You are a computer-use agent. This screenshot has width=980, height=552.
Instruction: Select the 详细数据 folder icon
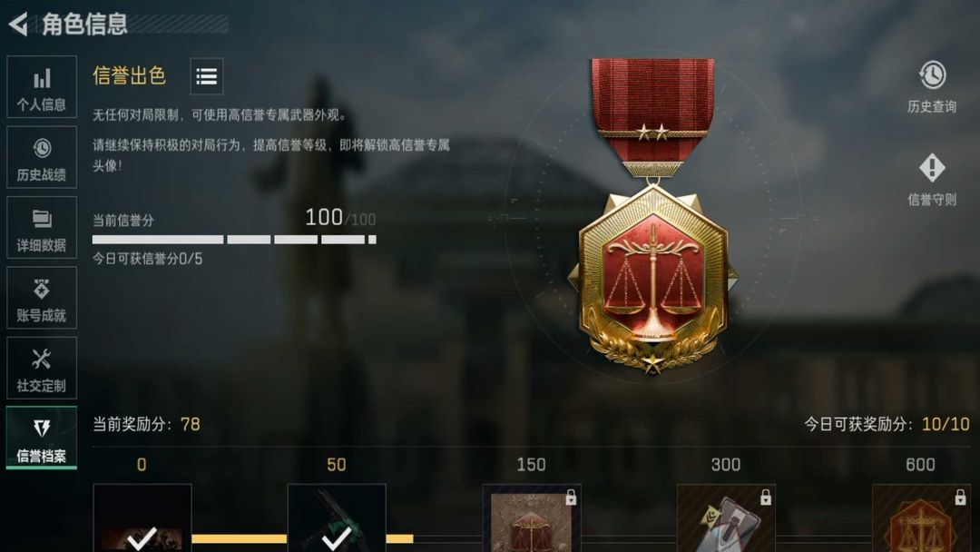coord(42,218)
